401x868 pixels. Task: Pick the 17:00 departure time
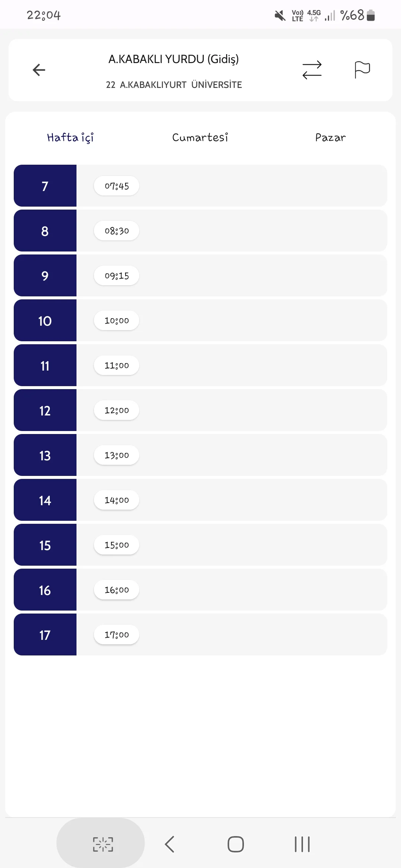click(x=117, y=635)
